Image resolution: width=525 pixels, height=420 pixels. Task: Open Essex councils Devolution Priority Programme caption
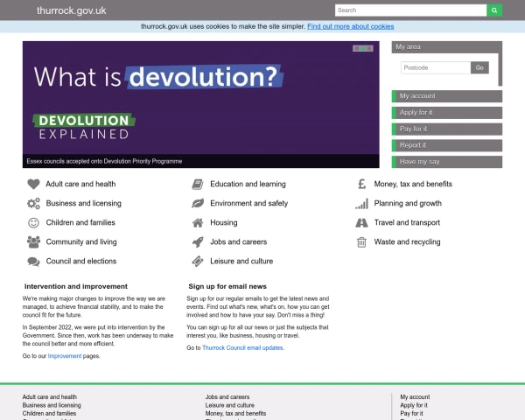coord(104,161)
